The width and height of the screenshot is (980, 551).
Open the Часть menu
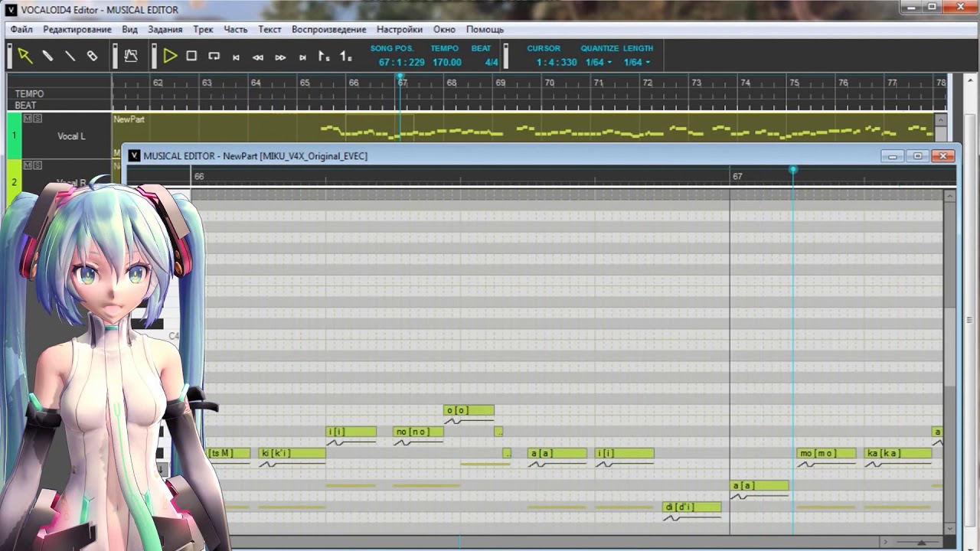click(x=236, y=30)
